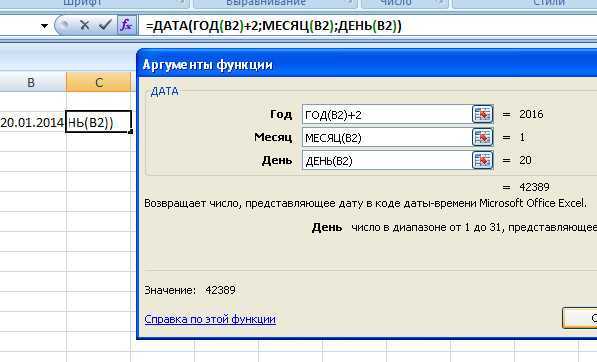Click the cancel (X) formula icon
This screenshot has height=362, width=597.
click(x=85, y=26)
